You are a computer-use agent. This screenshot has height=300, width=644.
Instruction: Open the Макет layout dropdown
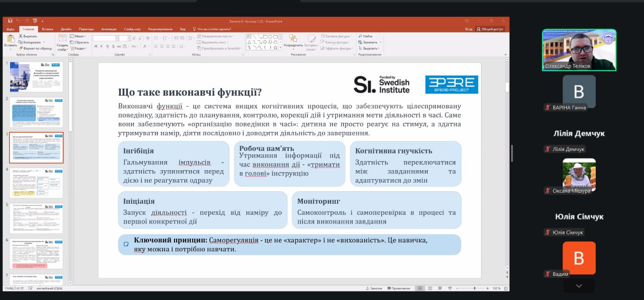point(77,36)
